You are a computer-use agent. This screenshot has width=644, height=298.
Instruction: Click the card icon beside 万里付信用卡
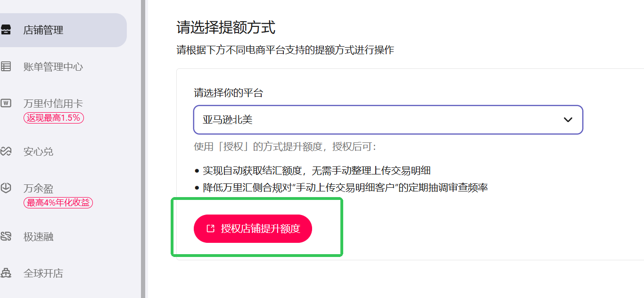click(x=6, y=103)
